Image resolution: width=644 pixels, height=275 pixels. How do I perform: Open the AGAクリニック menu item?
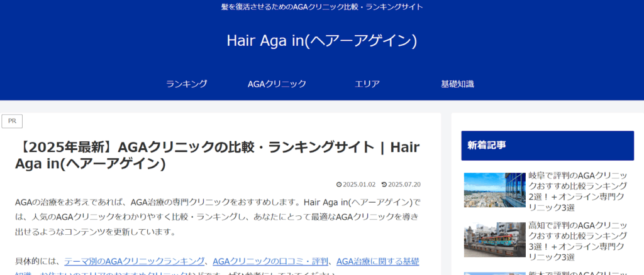tap(277, 84)
